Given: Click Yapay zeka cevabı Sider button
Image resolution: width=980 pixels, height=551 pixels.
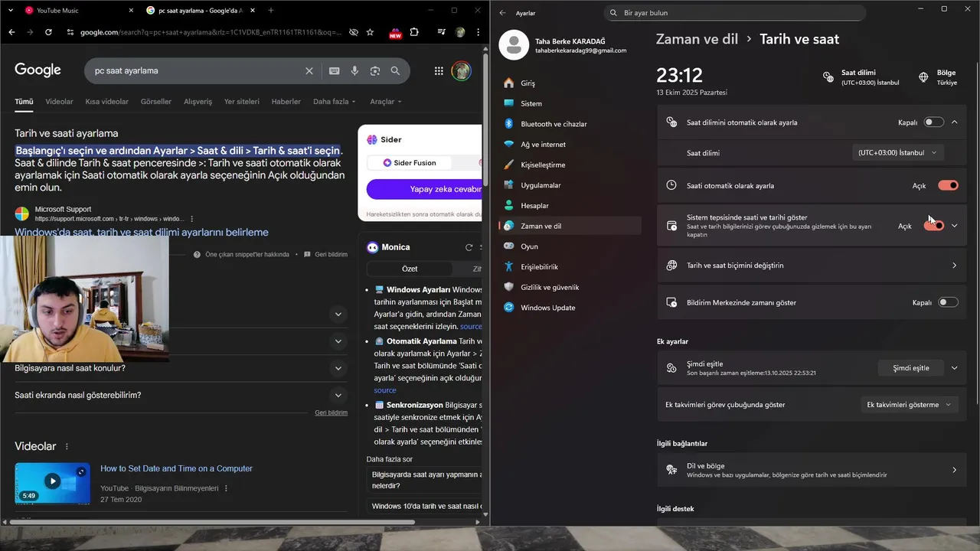Looking at the screenshot, I should click(424, 189).
